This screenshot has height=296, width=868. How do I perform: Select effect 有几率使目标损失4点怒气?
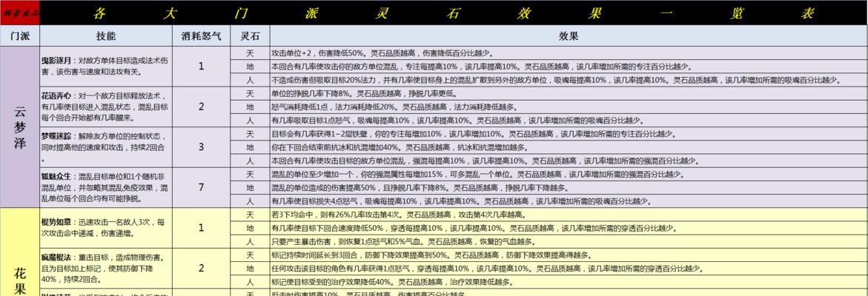(569, 201)
